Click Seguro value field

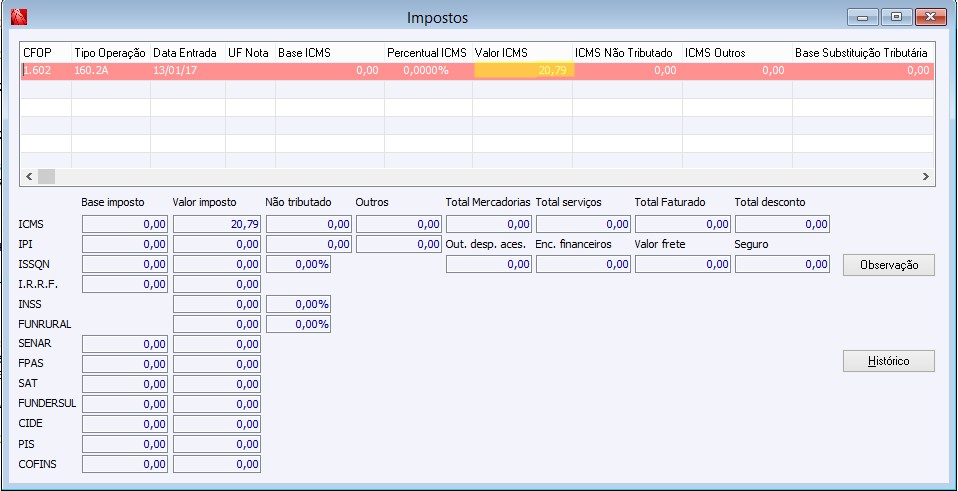click(782, 264)
